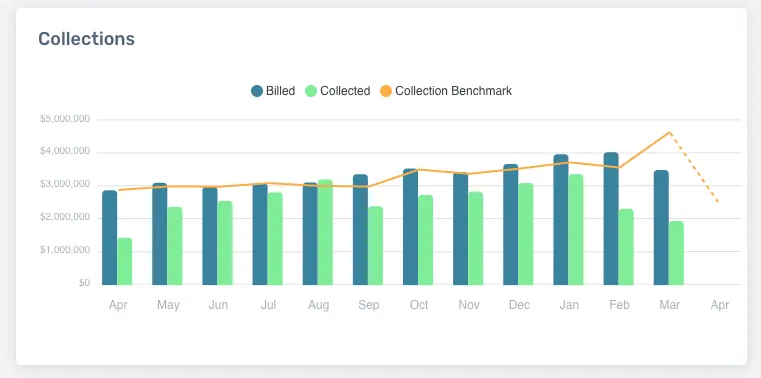Toggle the Collected legend item
The height and width of the screenshot is (378, 761).
pyautogui.click(x=337, y=91)
